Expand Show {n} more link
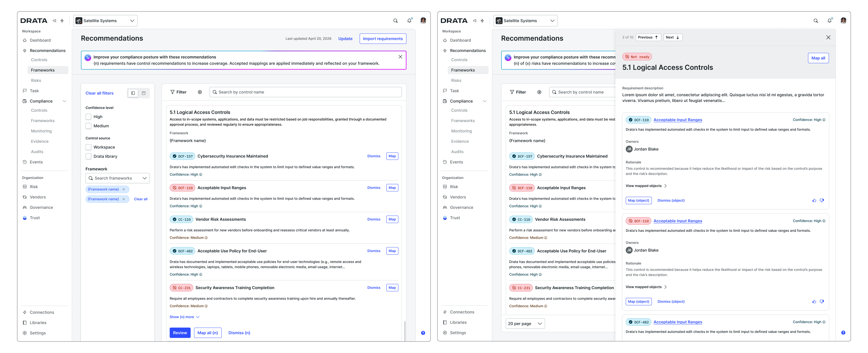The image size is (868, 353). 184,317
